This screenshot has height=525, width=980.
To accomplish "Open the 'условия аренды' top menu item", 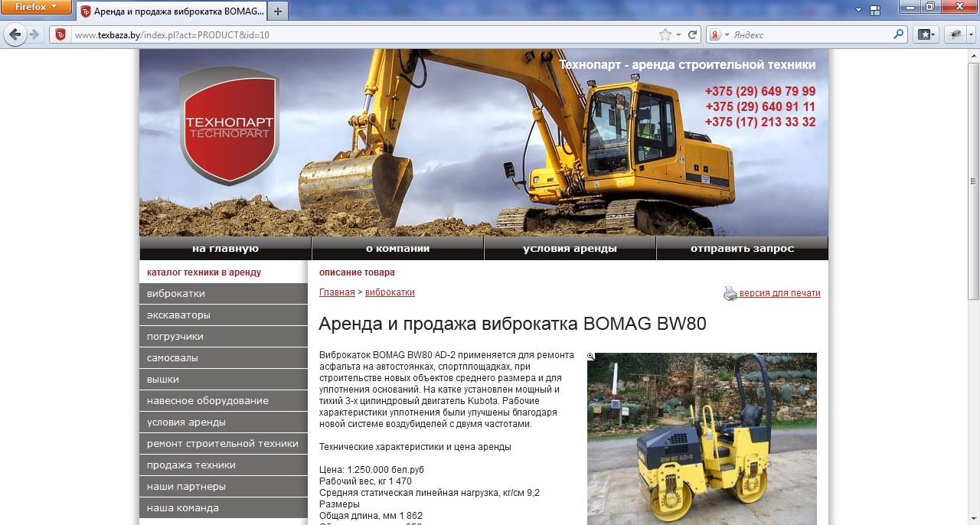I will 570,249.
